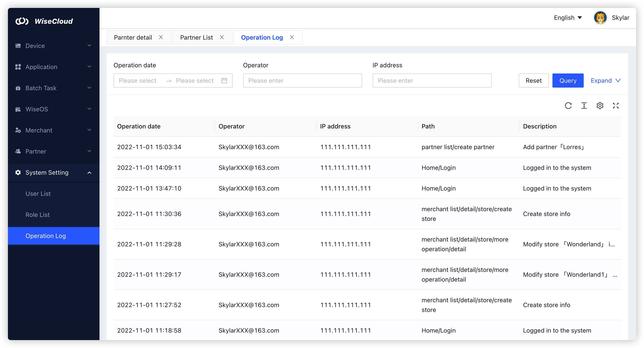This screenshot has height=348, width=644.
Task: Click the refresh table icon
Action: 568,106
